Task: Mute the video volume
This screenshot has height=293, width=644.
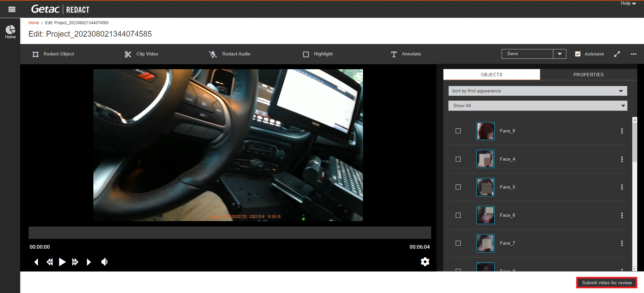Action: click(x=104, y=262)
